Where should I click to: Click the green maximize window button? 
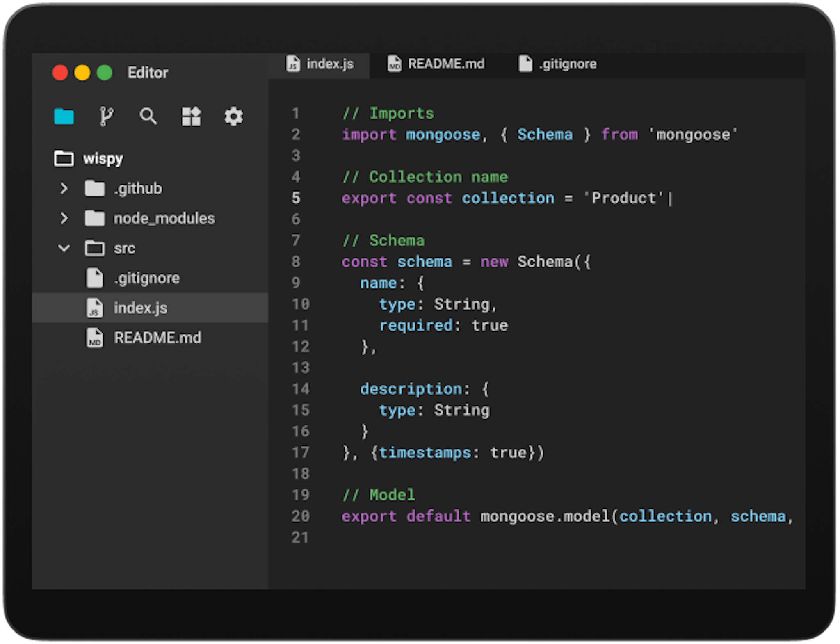tap(104, 73)
